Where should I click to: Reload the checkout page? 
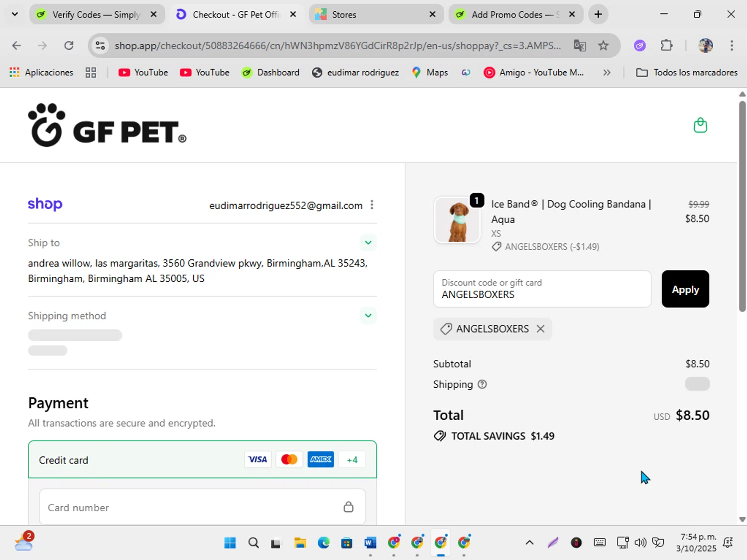(x=69, y=46)
